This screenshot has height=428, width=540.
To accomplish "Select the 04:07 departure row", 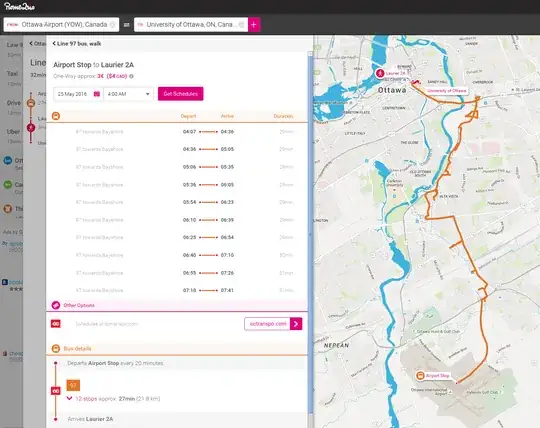I will pos(177,132).
